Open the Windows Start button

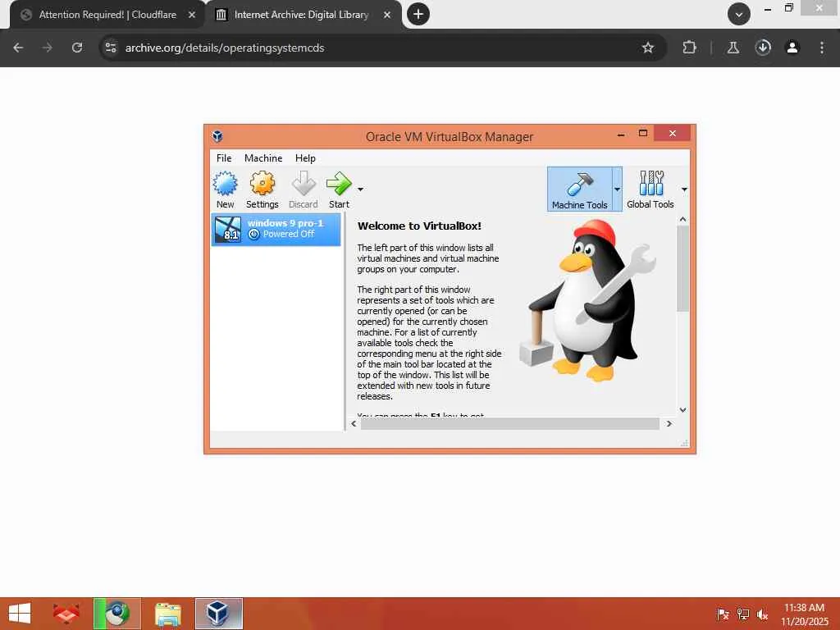pos(20,614)
